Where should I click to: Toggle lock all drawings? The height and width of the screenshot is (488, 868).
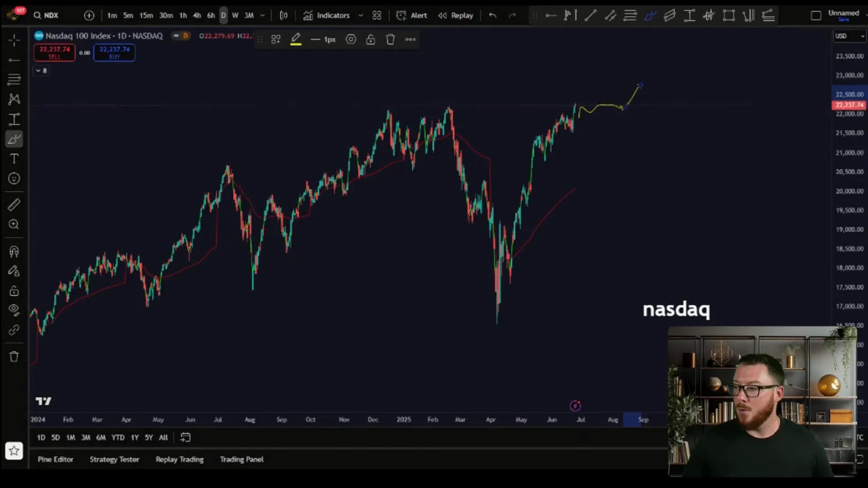coord(14,291)
